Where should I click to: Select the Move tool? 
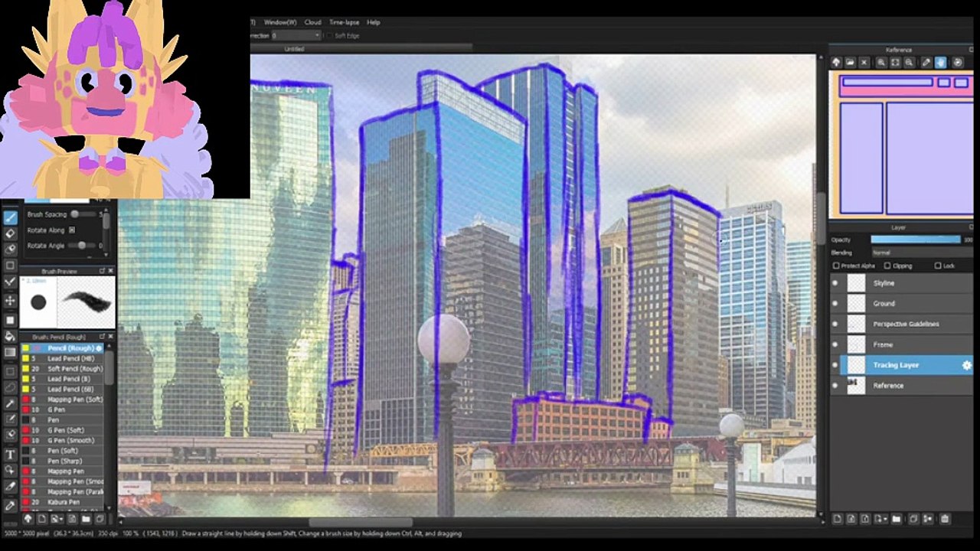pyautogui.click(x=11, y=302)
